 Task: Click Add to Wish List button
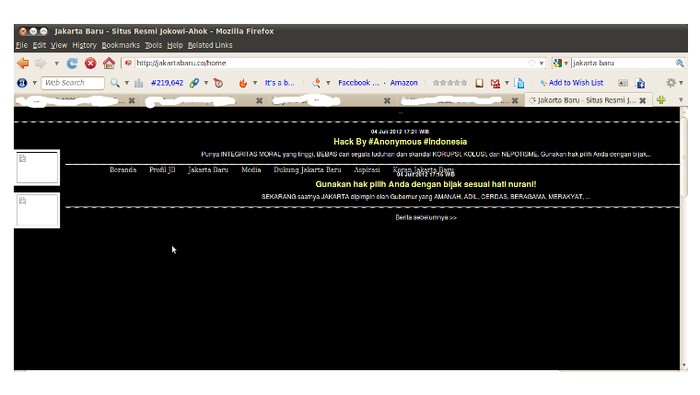tap(571, 83)
